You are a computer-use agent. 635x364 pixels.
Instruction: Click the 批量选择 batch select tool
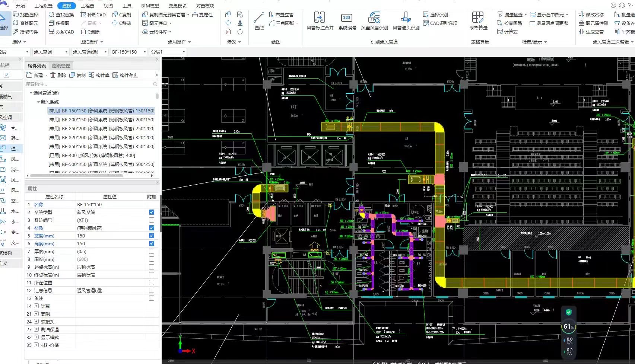tap(26, 15)
